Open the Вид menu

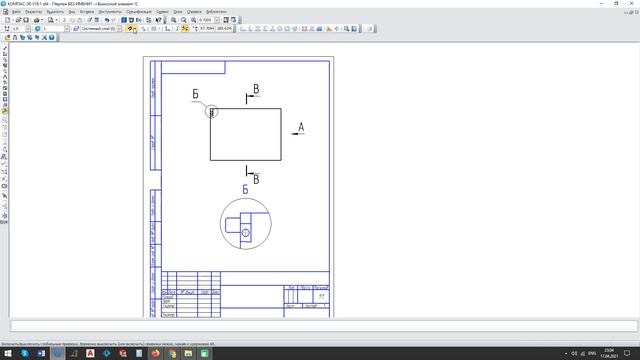pyautogui.click(x=72, y=12)
